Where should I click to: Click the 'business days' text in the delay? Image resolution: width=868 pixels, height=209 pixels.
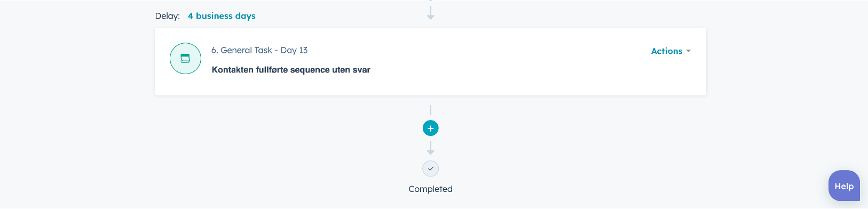226,16
